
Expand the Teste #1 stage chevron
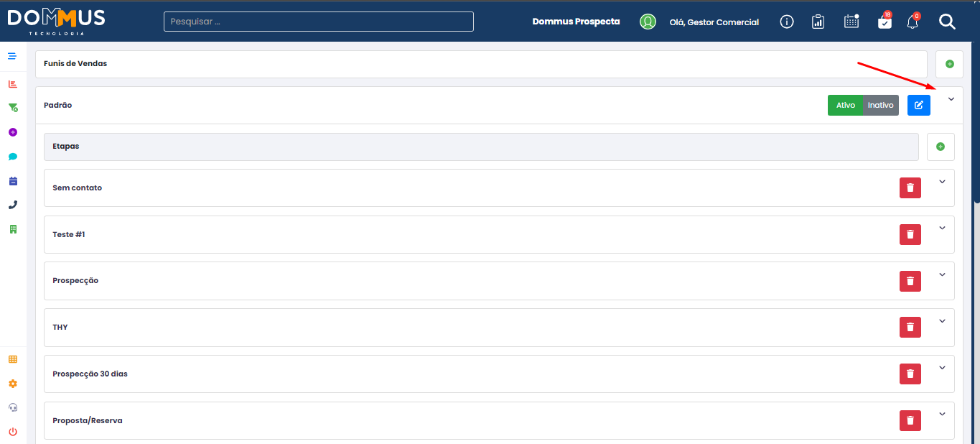click(x=943, y=228)
